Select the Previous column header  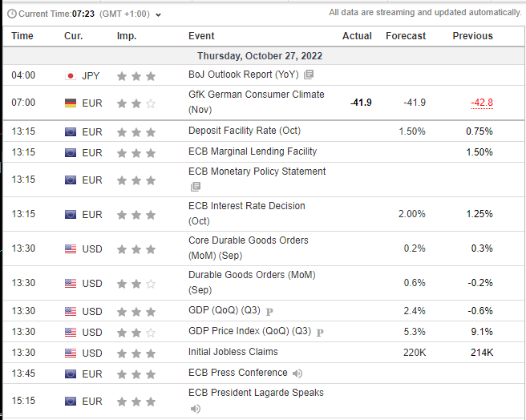[472, 36]
